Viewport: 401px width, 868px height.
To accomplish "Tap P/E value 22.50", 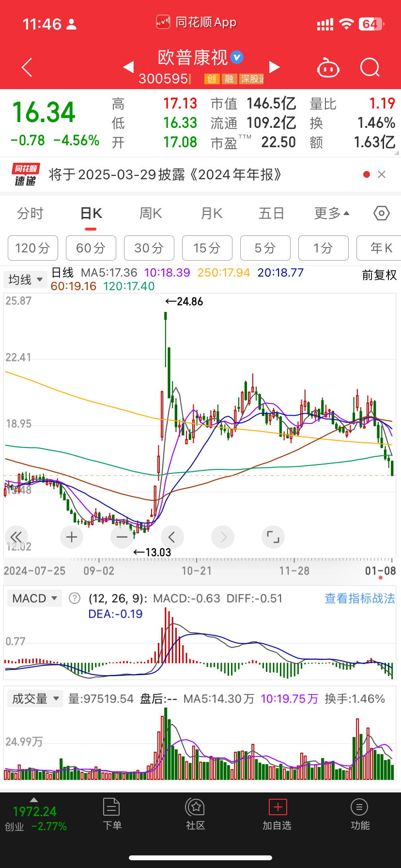I will point(278,142).
